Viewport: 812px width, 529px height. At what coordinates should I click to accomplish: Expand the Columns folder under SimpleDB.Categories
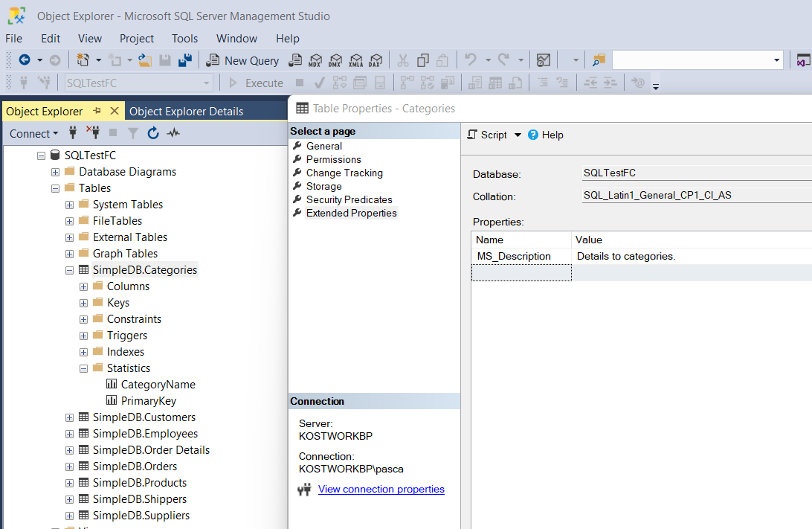[x=83, y=286]
